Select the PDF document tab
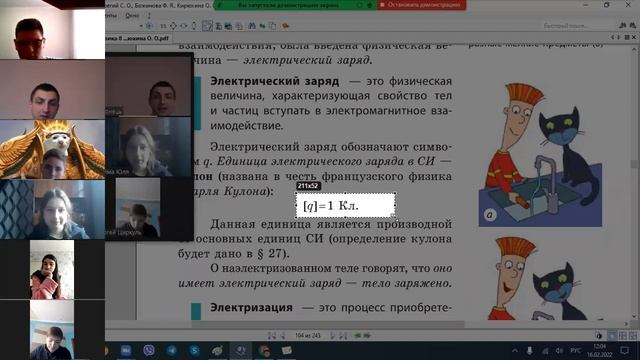 click(x=138, y=38)
